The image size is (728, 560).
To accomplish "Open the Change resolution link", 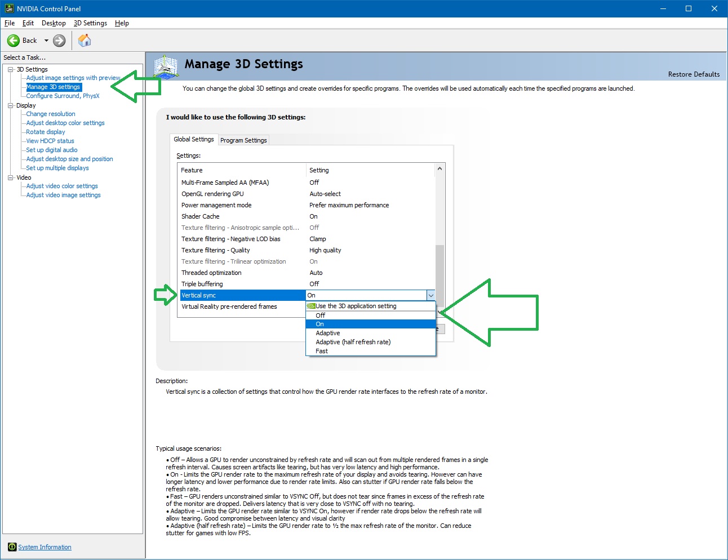I will [51, 114].
